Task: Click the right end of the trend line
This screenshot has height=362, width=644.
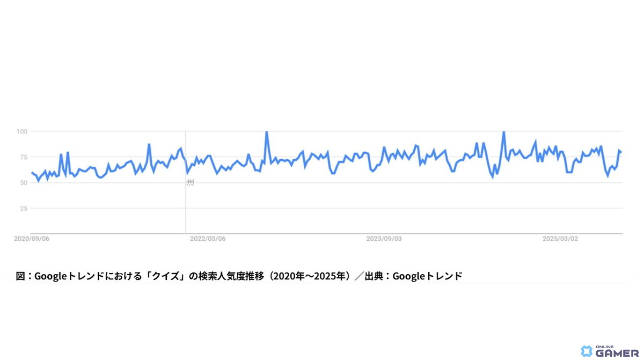Action: coord(621,152)
